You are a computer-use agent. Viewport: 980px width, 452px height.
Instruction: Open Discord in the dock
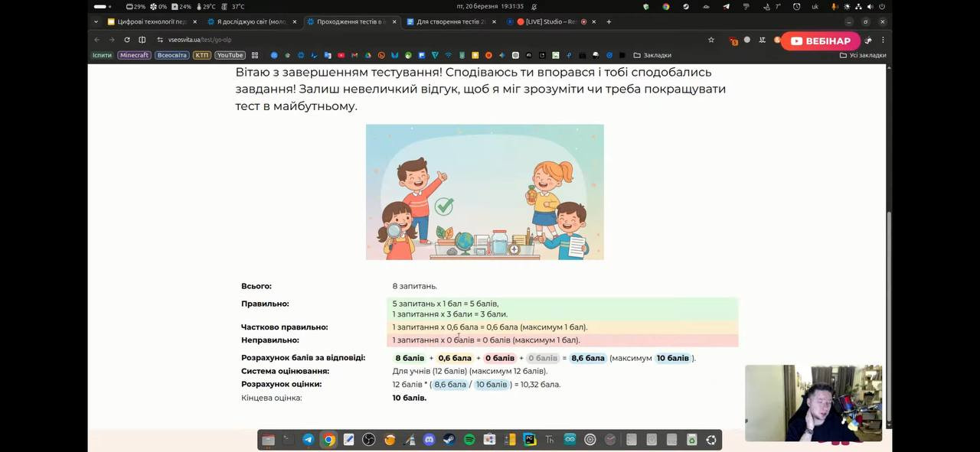429,440
